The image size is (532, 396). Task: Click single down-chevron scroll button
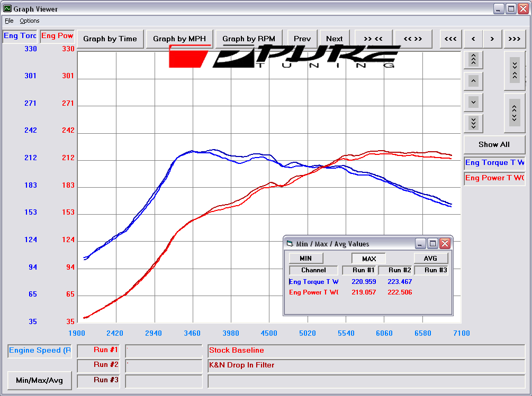(473, 102)
